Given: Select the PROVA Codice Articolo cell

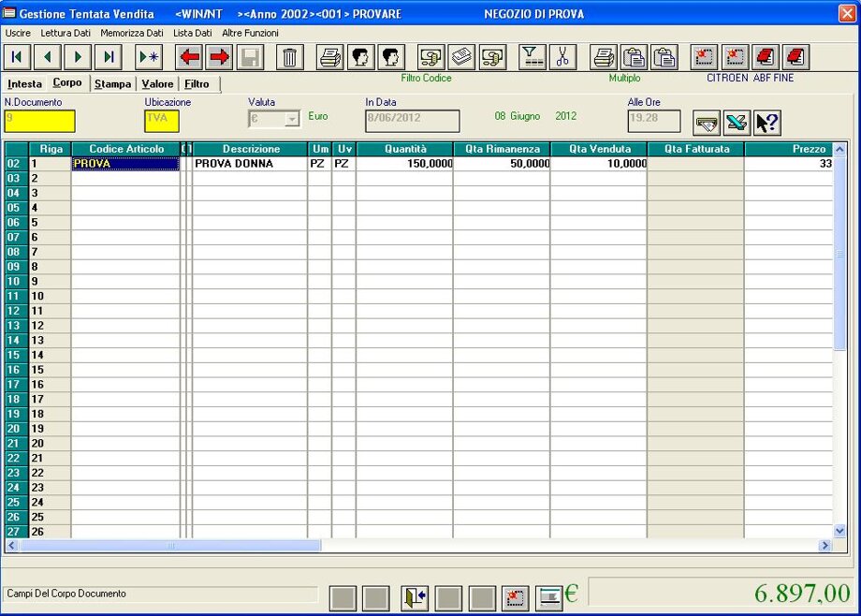Looking at the screenshot, I should point(125,164).
